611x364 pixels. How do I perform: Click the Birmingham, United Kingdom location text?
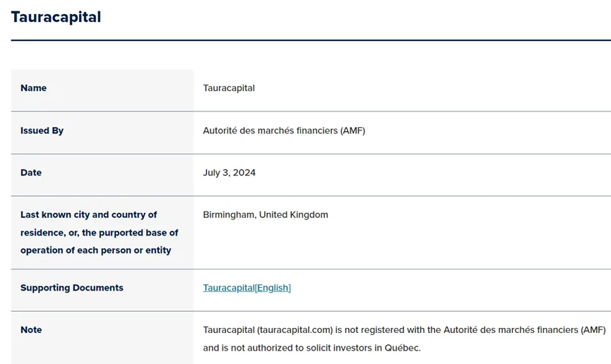point(266,214)
